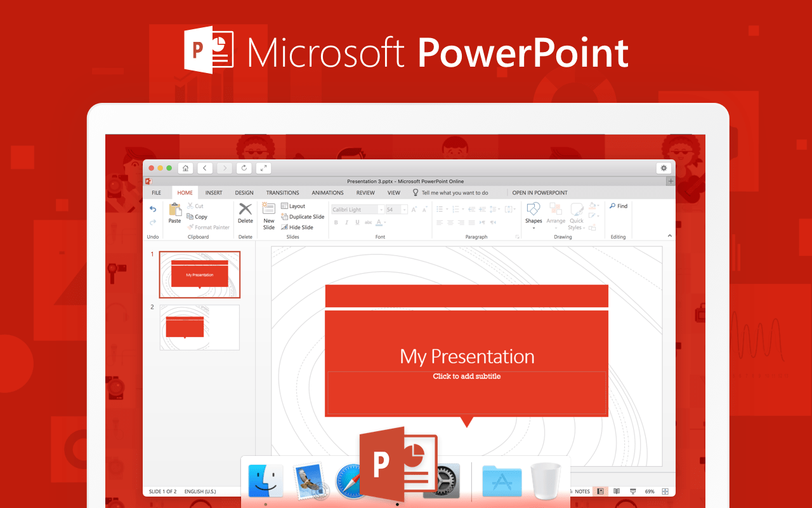
Task: Click the forward arrow navigation button
Action: [x=225, y=168]
